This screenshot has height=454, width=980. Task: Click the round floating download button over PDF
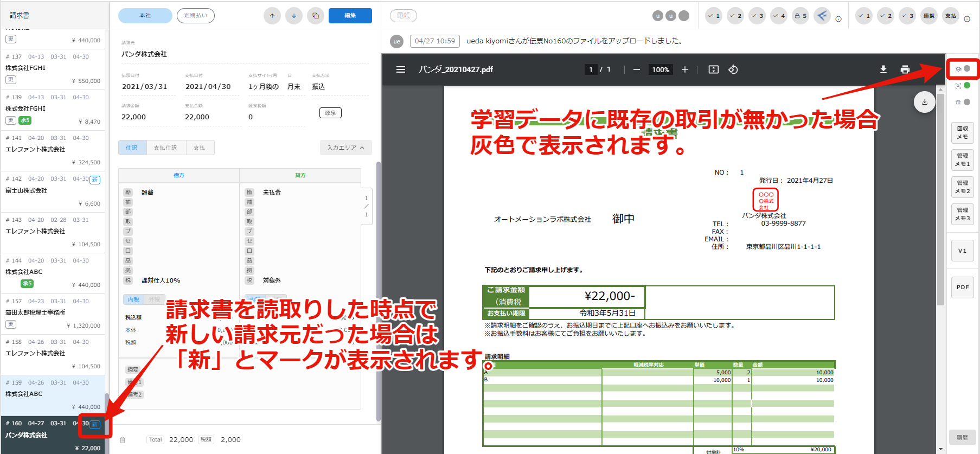[x=925, y=102]
